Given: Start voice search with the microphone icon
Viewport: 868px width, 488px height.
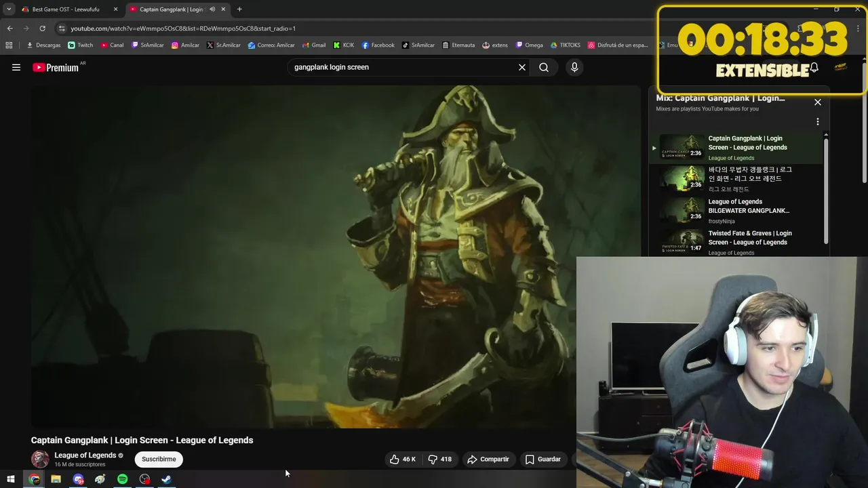Looking at the screenshot, I should pyautogui.click(x=574, y=67).
